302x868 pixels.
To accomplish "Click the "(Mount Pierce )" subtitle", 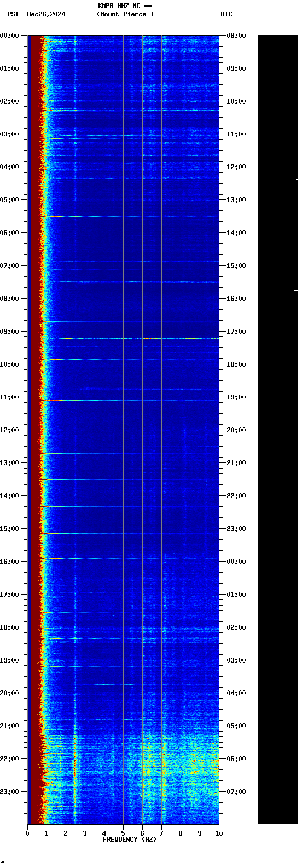I will pos(125,14).
